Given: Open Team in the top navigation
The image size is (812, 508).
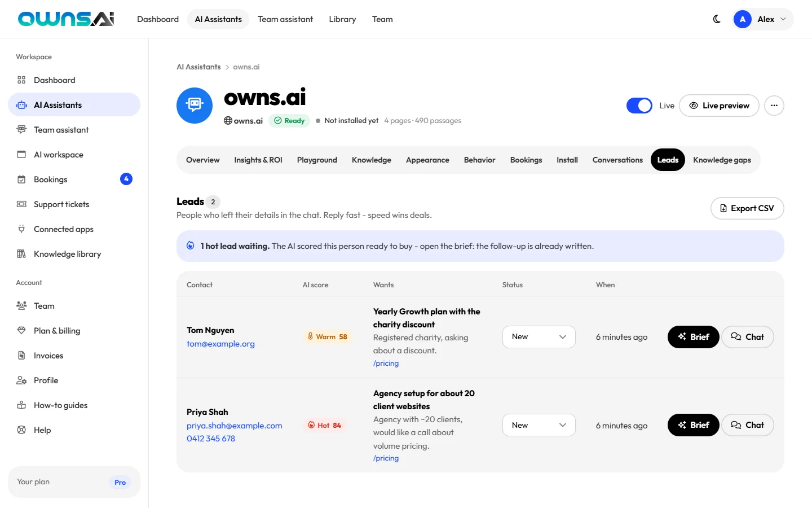Looking at the screenshot, I should [382, 19].
